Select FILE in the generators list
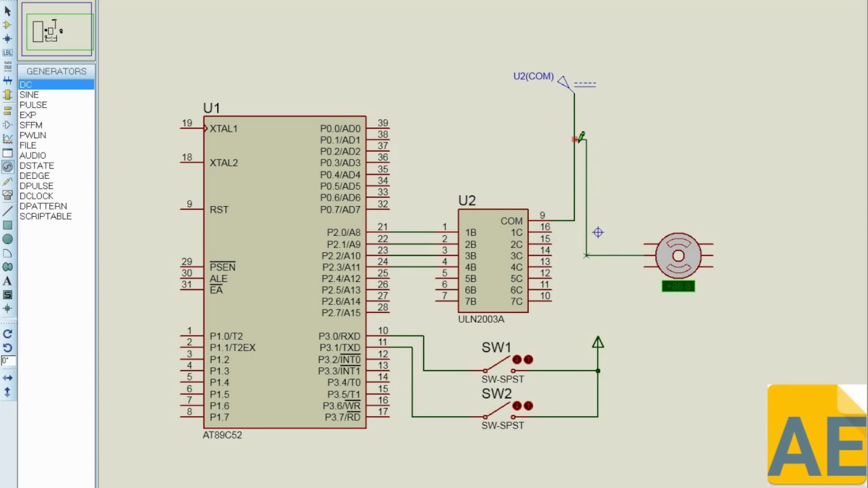Image resolution: width=868 pixels, height=488 pixels. coord(56,146)
